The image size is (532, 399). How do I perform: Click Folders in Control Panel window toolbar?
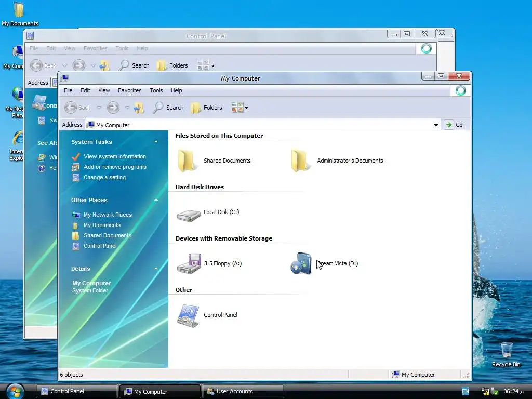pos(172,65)
